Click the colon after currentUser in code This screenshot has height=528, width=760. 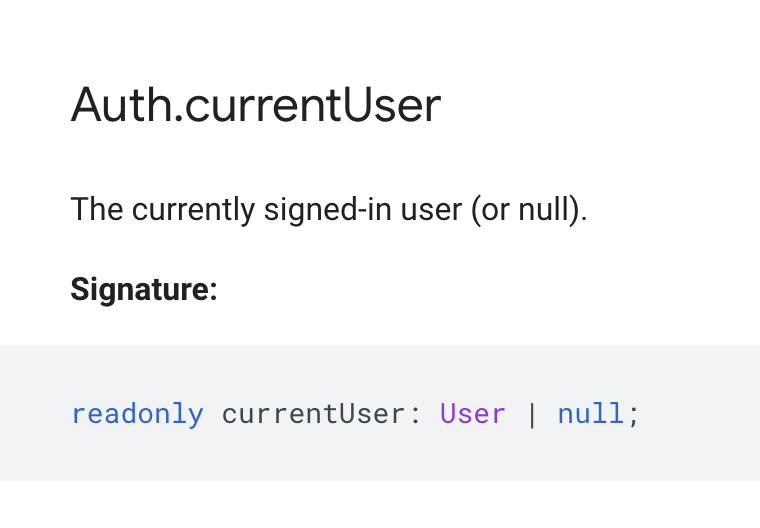coord(415,416)
